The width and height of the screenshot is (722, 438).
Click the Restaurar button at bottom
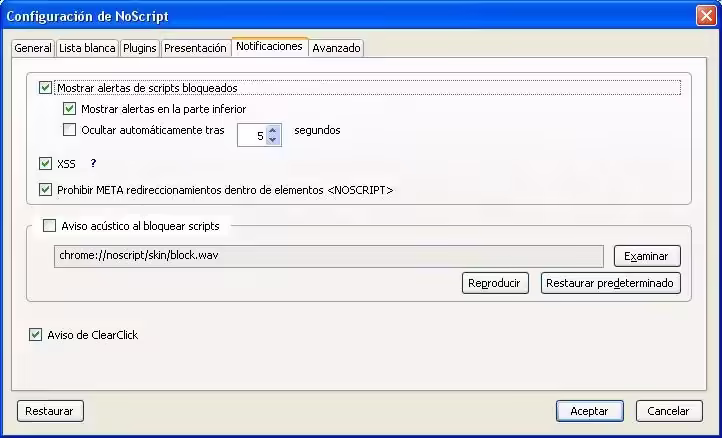point(50,411)
